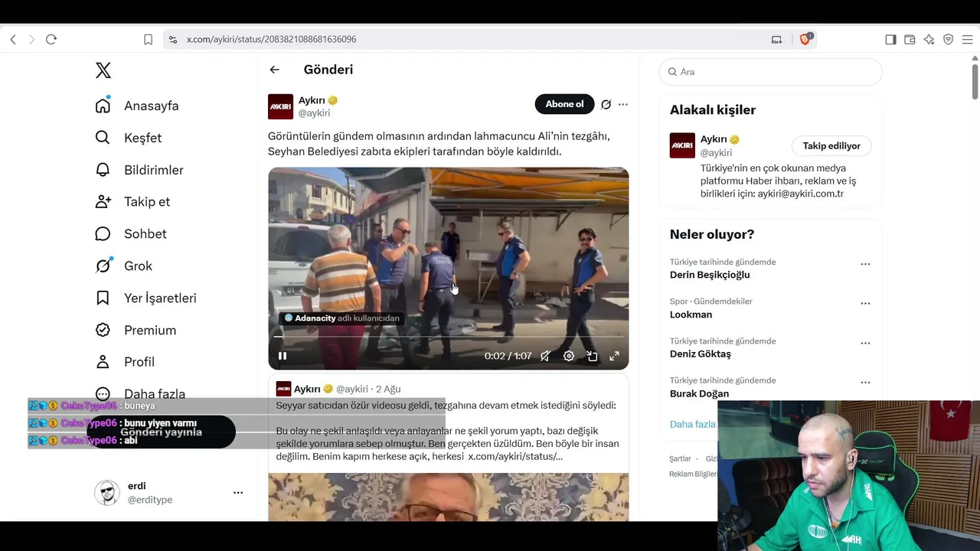The height and width of the screenshot is (551, 980).
Task: Open more options for Deniz Göktaş trend
Action: (x=865, y=343)
